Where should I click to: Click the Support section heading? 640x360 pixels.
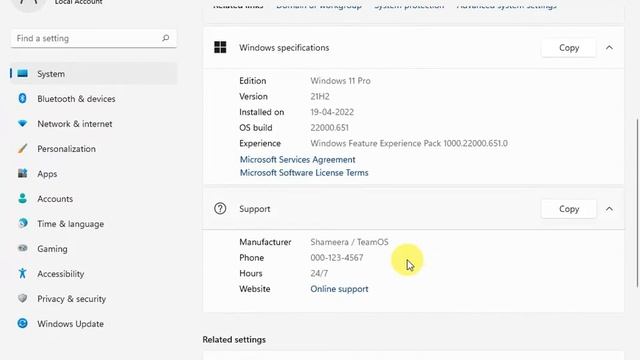pos(255,209)
